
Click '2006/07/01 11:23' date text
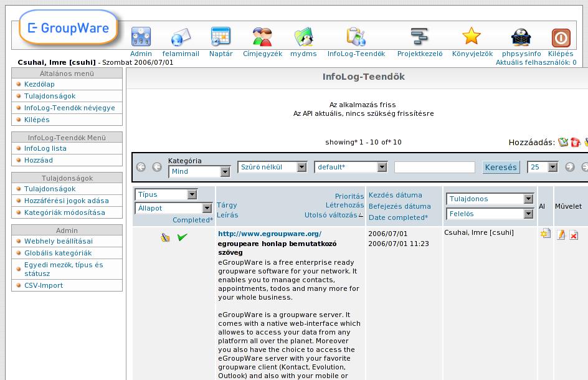click(x=398, y=244)
